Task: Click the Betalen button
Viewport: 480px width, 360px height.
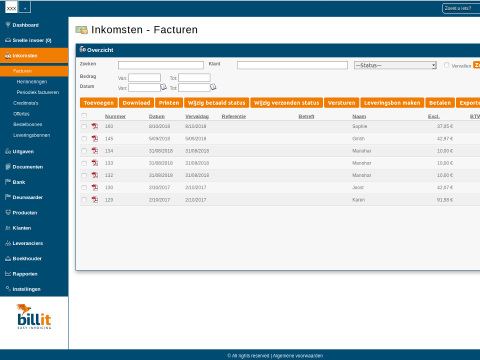Action: [x=440, y=103]
